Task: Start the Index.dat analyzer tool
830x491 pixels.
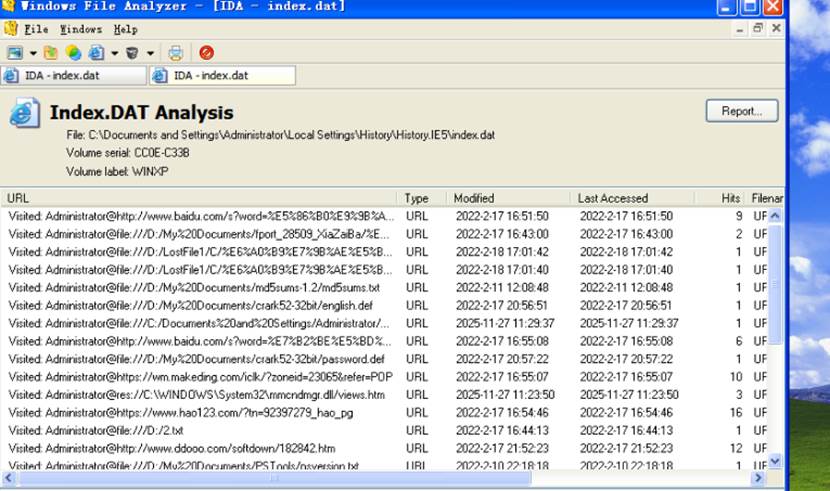Action: point(96,53)
